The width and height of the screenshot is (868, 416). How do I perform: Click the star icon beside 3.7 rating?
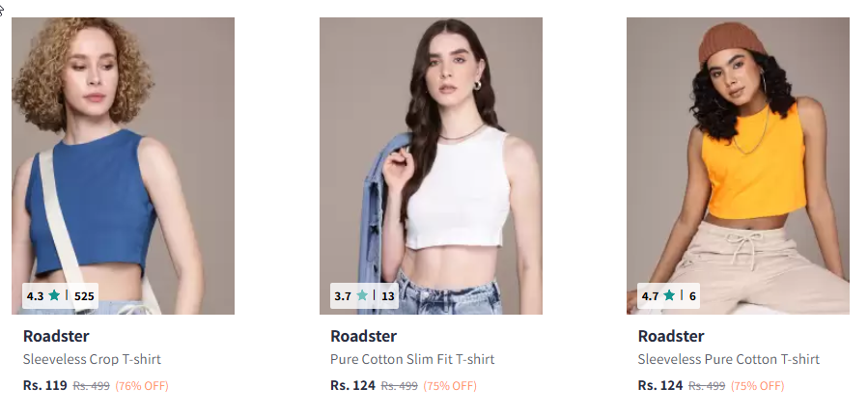coord(362,295)
